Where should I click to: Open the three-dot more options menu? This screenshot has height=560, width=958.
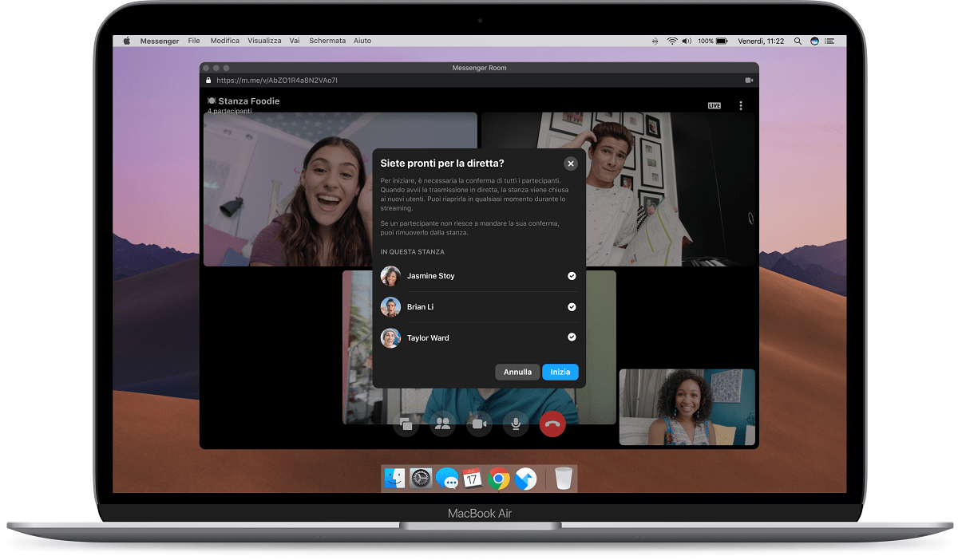(741, 105)
